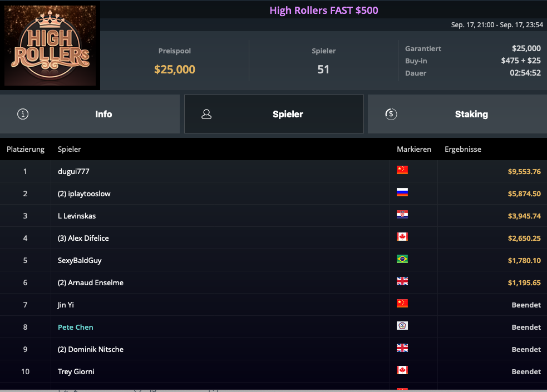Click the flag icon next to dugui777
This screenshot has height=392, width=547.
click(x=402, y=170)
